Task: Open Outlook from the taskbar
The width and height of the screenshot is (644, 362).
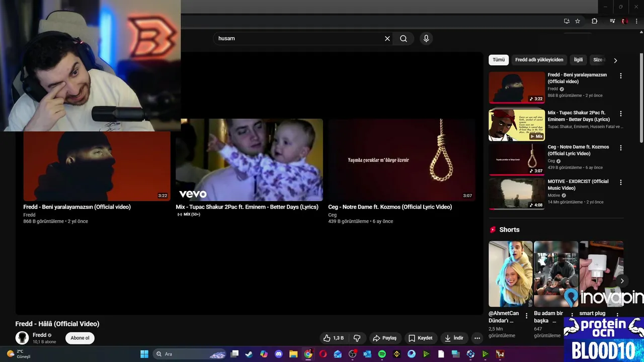Action: pos(367,354)
